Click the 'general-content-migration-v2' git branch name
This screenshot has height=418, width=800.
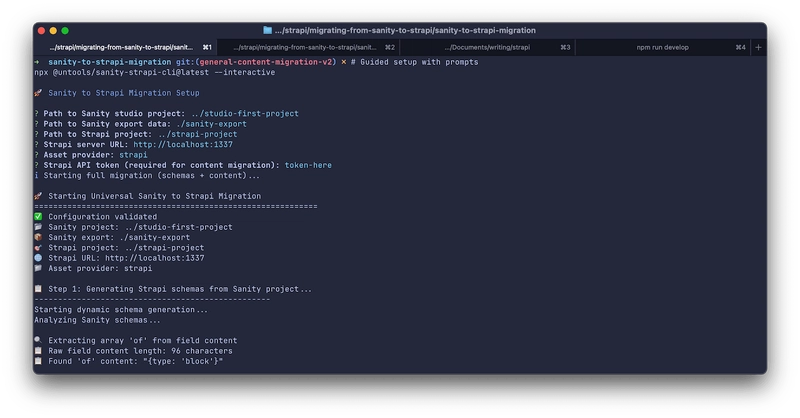point(270,62)
